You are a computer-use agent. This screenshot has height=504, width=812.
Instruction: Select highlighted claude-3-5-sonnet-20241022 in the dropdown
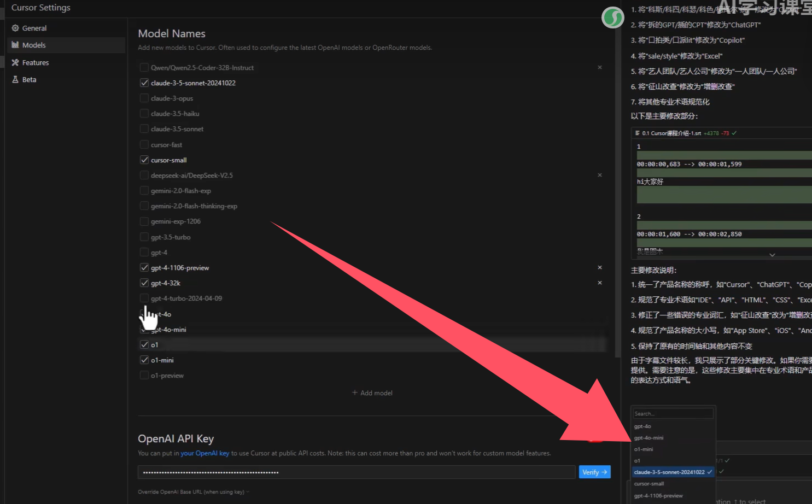pyautogui.click(x=673, y=472)
